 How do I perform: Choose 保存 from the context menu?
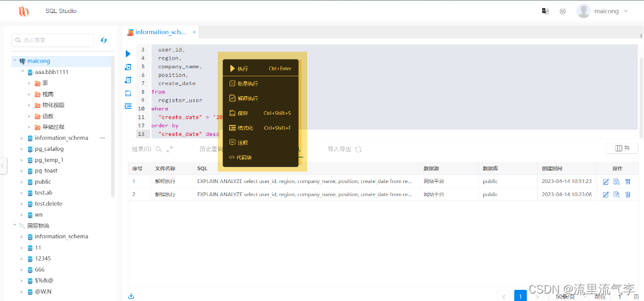[x=261, y=114]
